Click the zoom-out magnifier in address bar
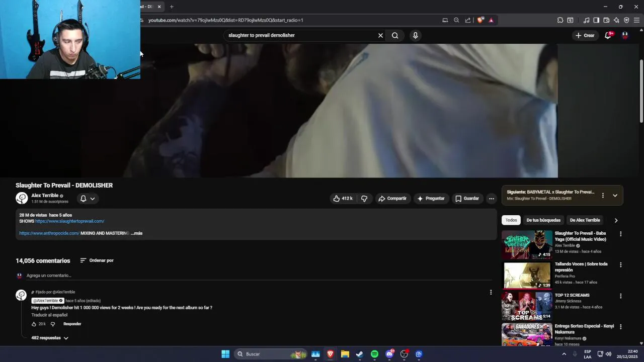The image size is (644, 362). coord(456,20)
